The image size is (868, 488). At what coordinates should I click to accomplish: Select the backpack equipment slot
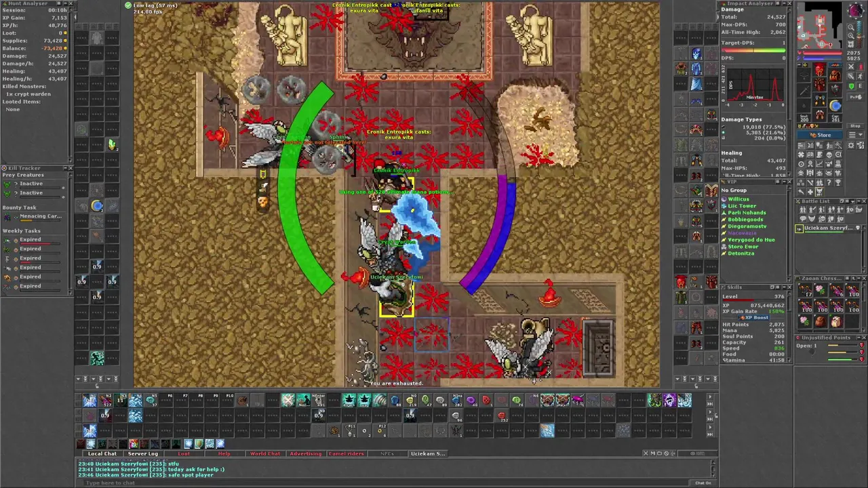click(835, 76)
